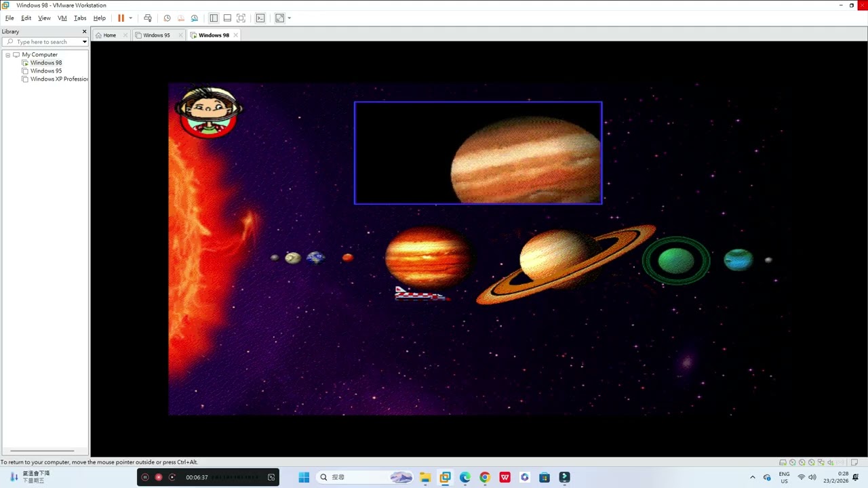Open the VM menu
This screenshot has width=868, height=488.
(62, 18)
